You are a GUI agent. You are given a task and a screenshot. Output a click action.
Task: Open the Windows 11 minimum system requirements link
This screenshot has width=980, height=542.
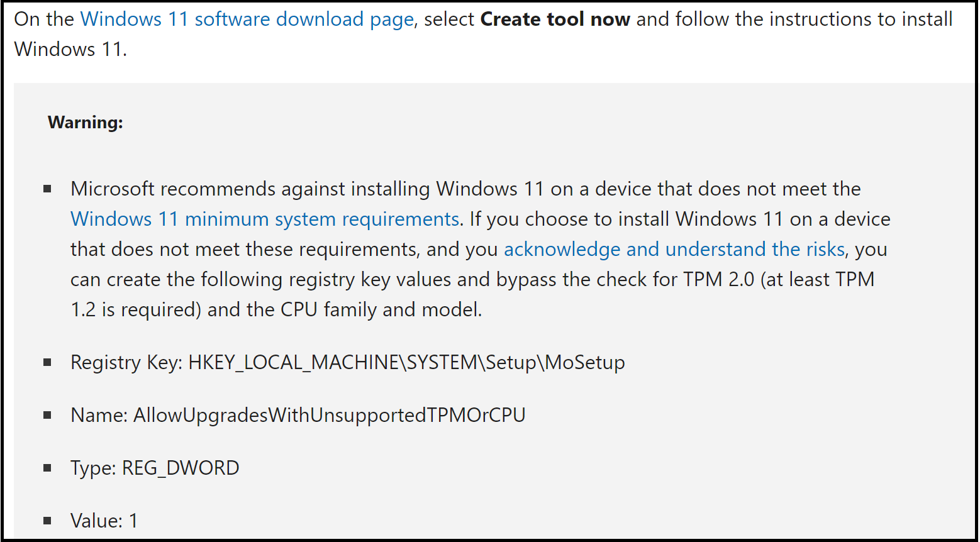click(265, 219)
